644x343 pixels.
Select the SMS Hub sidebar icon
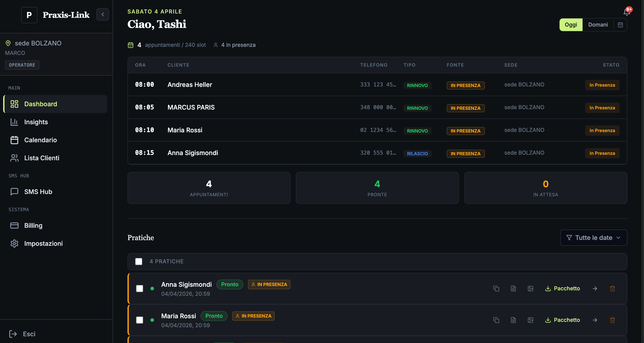click(14, 192)
